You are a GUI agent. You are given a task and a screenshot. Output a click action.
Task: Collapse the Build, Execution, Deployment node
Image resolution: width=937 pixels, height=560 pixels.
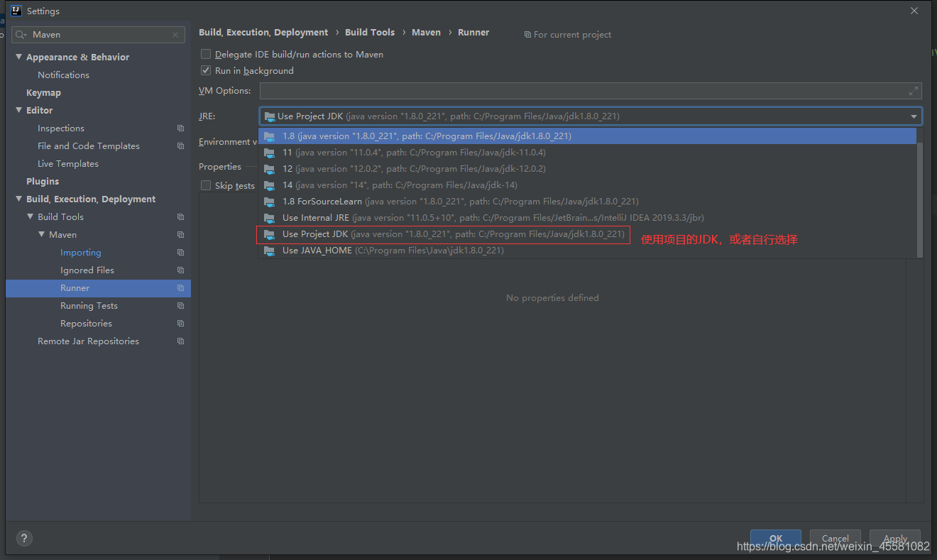coord(19,199)
